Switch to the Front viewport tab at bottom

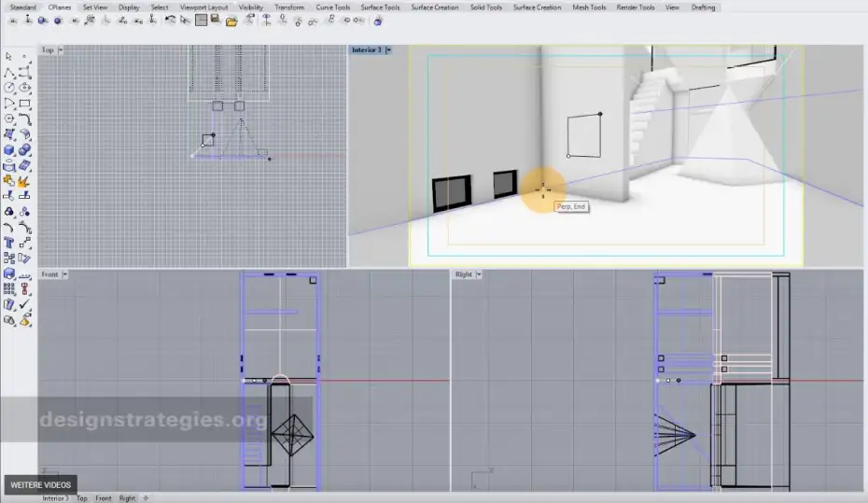pos(103,498)
